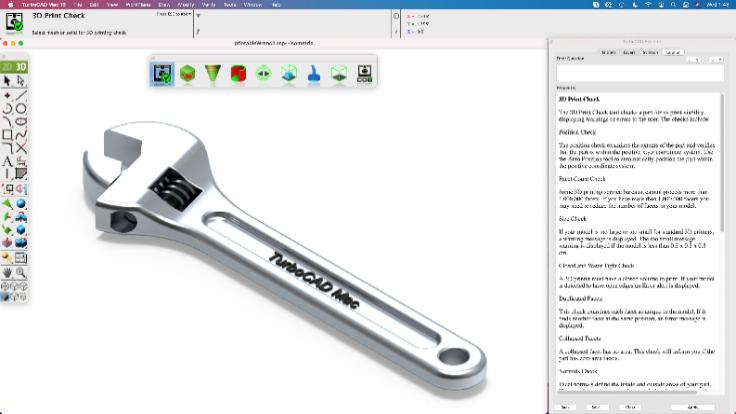Click the cyan wireframe cube auto position tool
The width and height of the screenshot is (736, 414).
coord(289,74)
